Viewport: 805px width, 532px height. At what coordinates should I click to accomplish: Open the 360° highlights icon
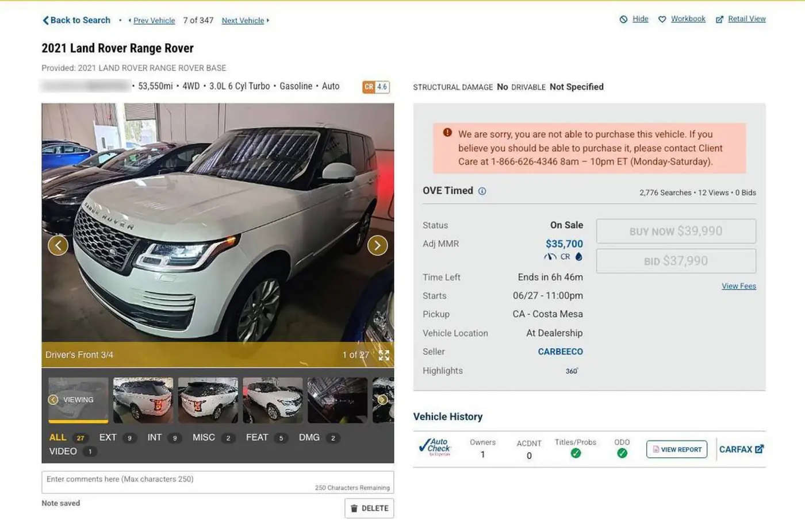point(572,371)
